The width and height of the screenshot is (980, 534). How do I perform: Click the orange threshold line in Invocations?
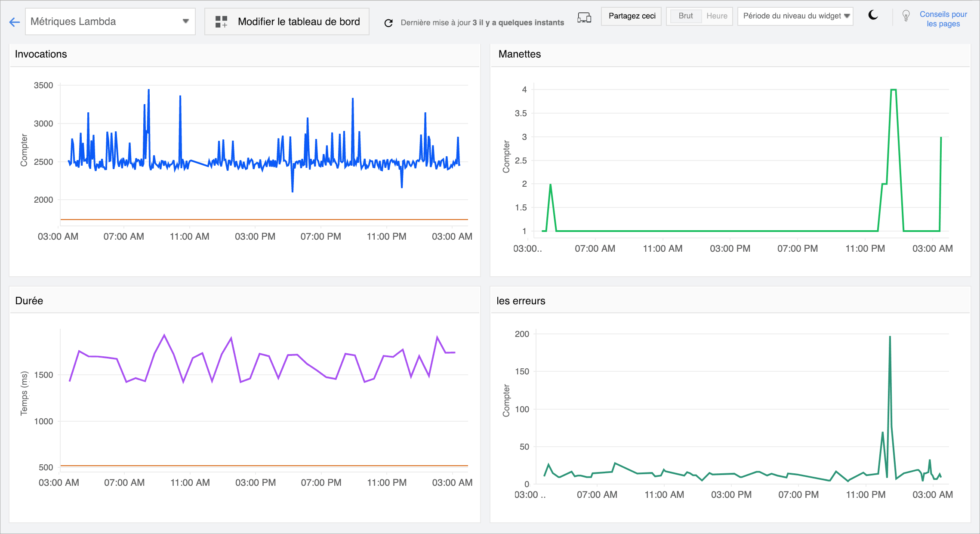(258, 219)
